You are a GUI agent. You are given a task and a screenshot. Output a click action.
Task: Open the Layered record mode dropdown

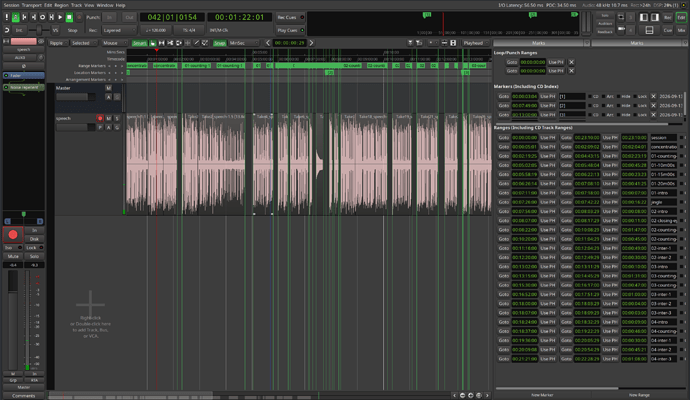pyautogui.click(x=119, y=30)
